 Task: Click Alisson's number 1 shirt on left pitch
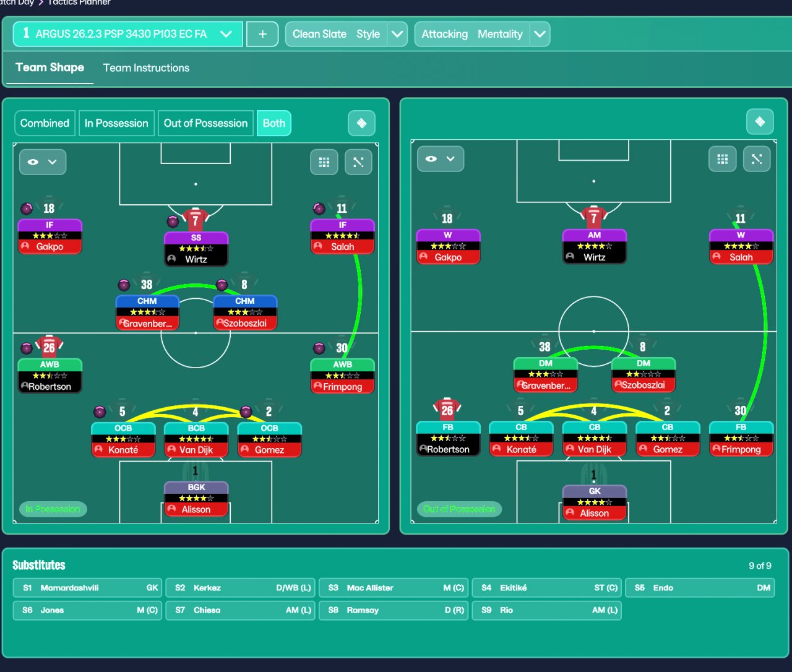tap(196, 471)
